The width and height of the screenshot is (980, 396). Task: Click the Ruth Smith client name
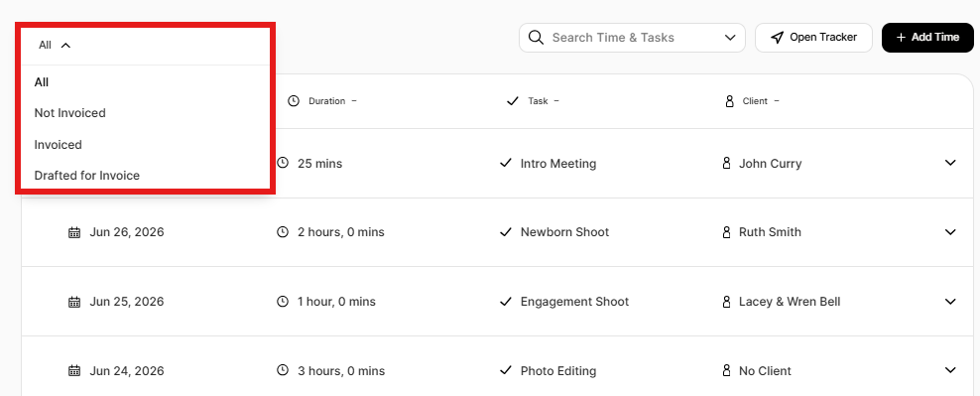point(770,232)
